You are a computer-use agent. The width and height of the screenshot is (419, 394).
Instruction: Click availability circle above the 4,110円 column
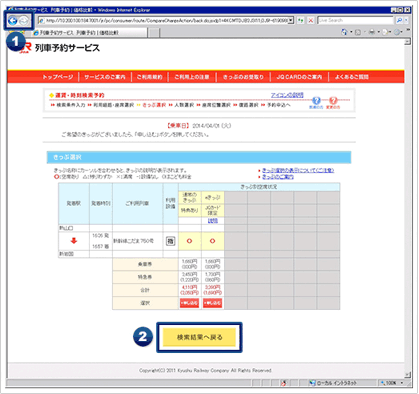[x=189, y=241]
